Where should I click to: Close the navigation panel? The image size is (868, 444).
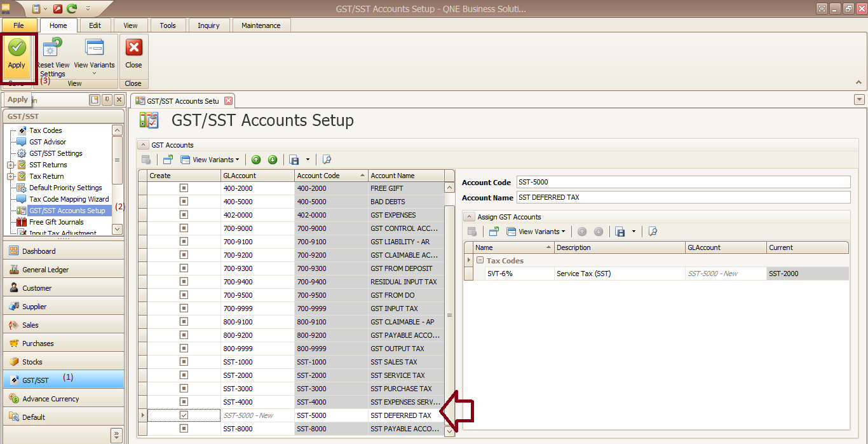coord(118,100)
